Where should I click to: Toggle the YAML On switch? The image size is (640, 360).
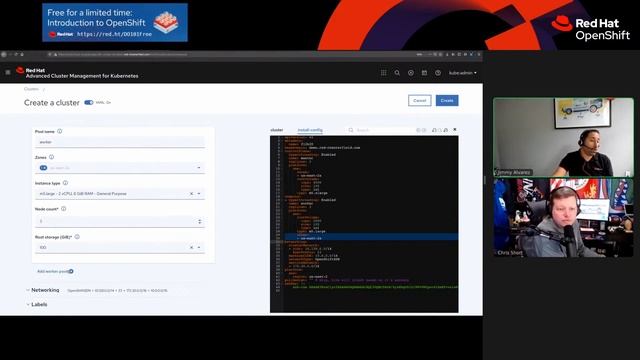pyautogui.click(x=89, y=102)
